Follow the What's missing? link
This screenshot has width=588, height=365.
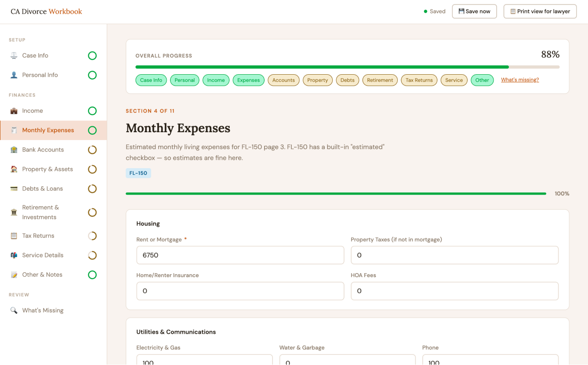click(x=520, y=80)
